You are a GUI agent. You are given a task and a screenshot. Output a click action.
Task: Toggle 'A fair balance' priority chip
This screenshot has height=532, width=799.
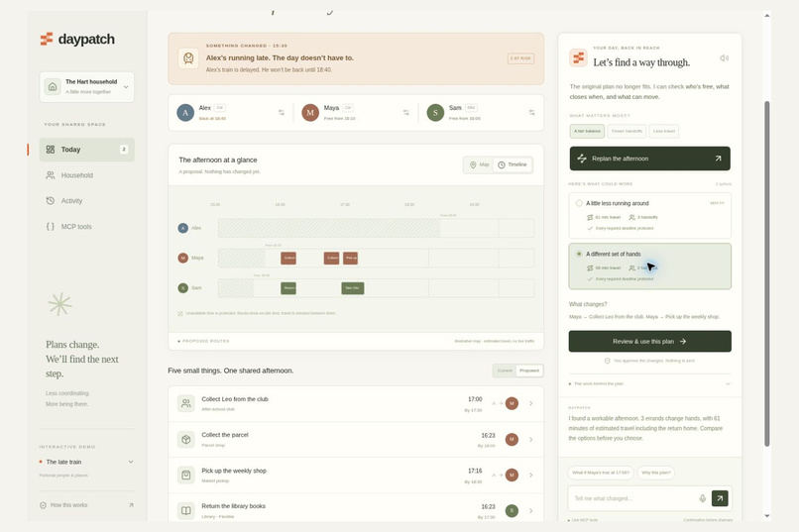point(587,132)
